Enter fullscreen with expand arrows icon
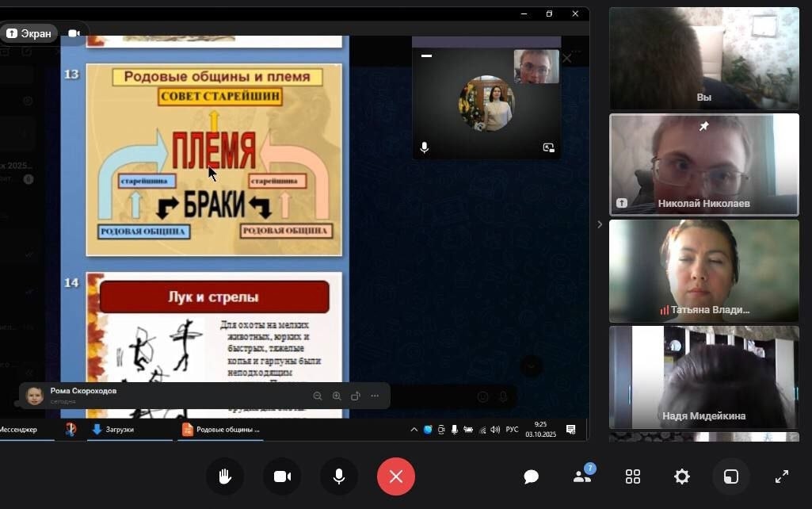 click(x=781, y=476)
